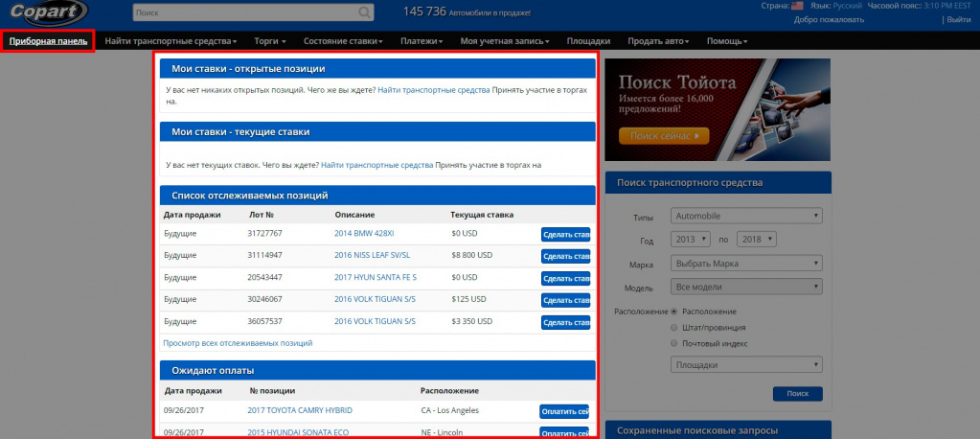Click Оплатить сейчас for Hyundai Sonata
The image size is (980, 439).
click(564, 433)
